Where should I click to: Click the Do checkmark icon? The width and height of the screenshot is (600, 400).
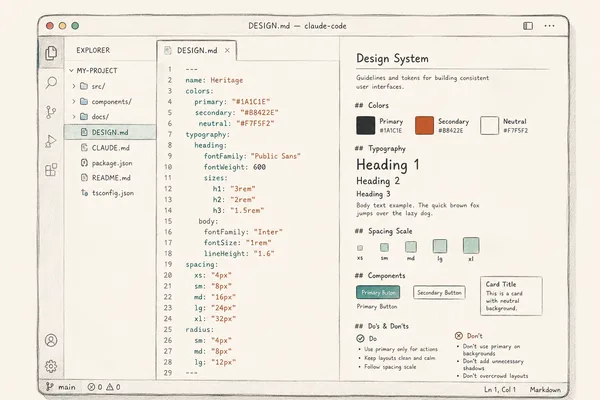[x=360, y=338]
